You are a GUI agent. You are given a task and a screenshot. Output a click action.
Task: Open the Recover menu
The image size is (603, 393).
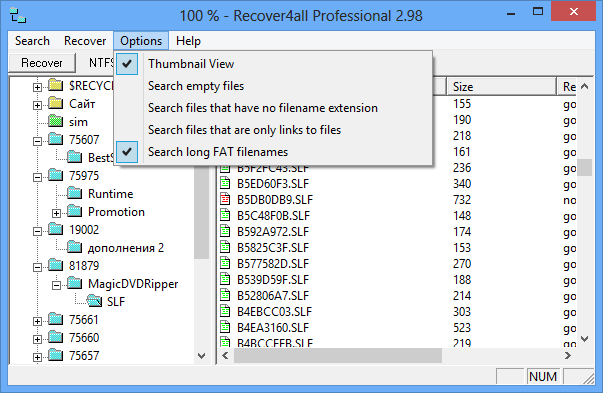(x=85, y=41)
